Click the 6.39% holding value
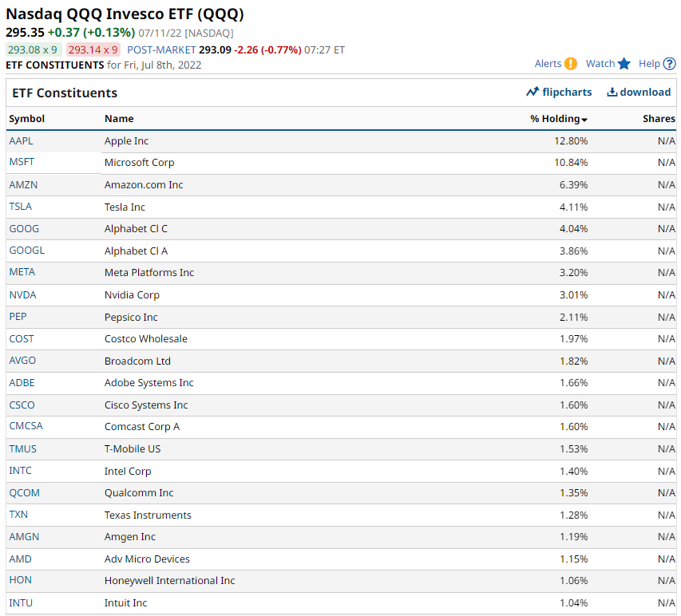 coord(574,184)
